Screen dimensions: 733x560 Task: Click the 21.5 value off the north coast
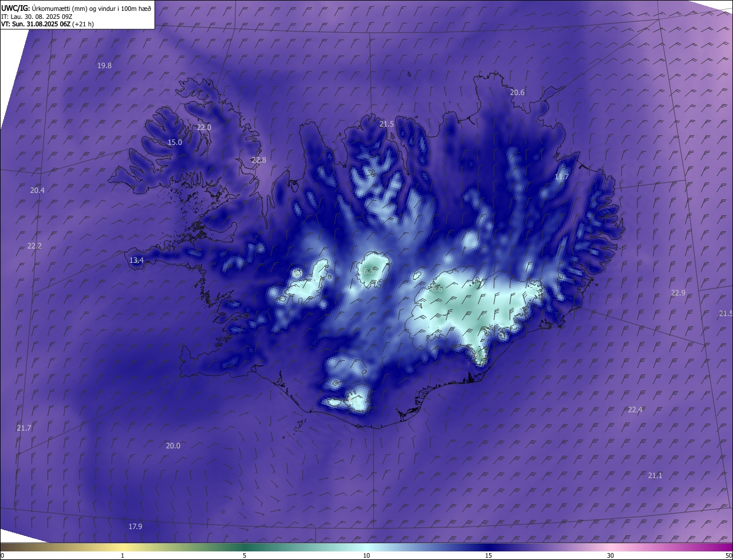pos(387,124)
